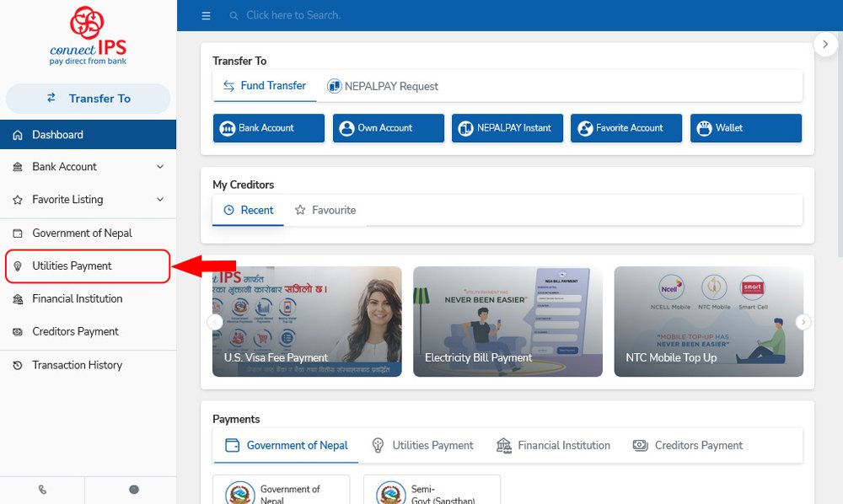Click the Bank Account transfer button
843x504 pixels.
click(269, 128)
